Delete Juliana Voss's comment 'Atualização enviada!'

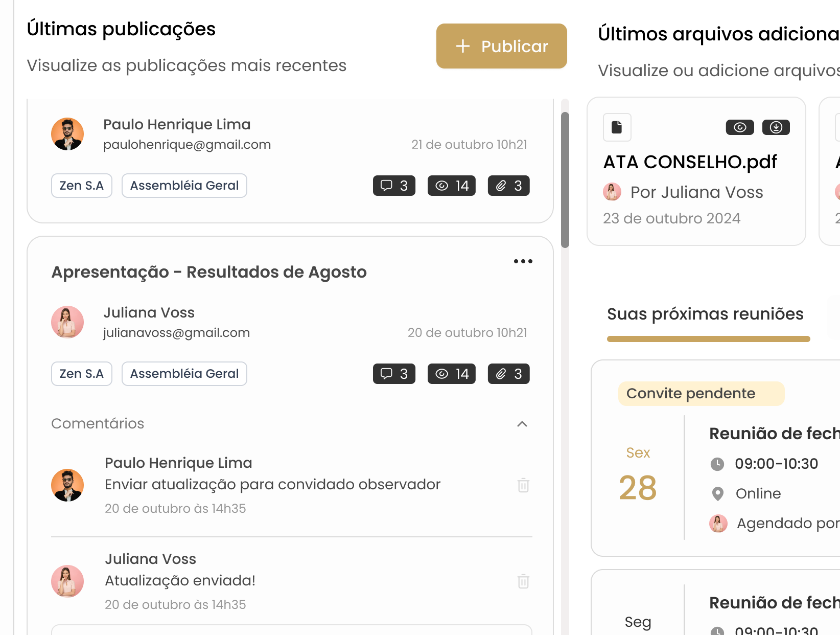[523, 581]
